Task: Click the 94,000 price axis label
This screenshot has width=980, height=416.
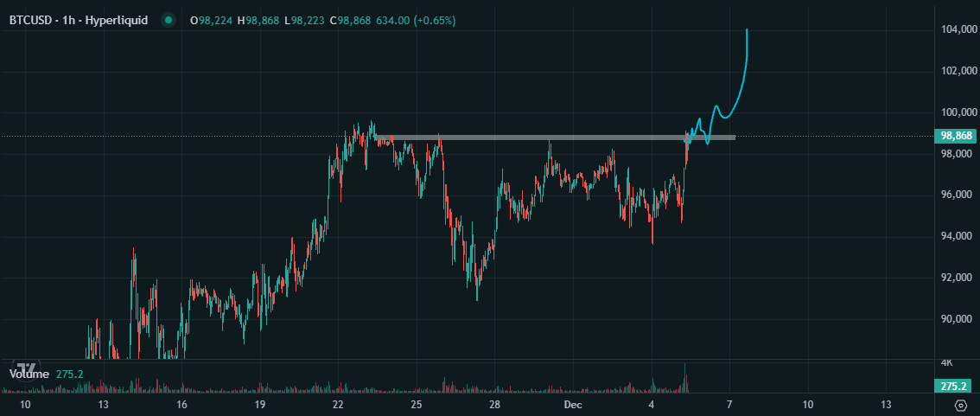Action: [x=958, y=236]
